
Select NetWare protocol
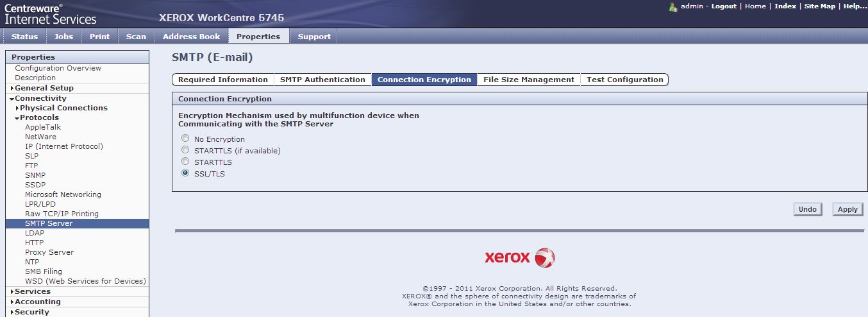tap(40, 137)
